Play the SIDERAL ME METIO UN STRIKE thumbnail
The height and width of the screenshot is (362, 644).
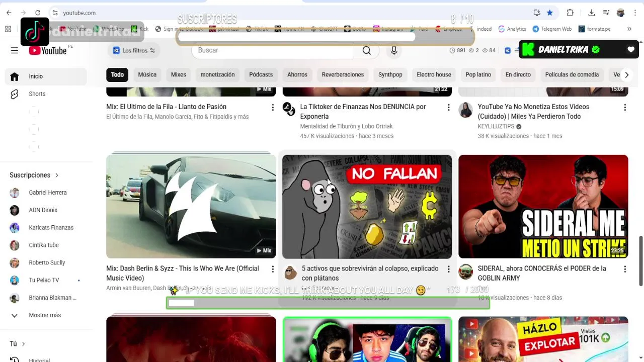coord(543,207)
